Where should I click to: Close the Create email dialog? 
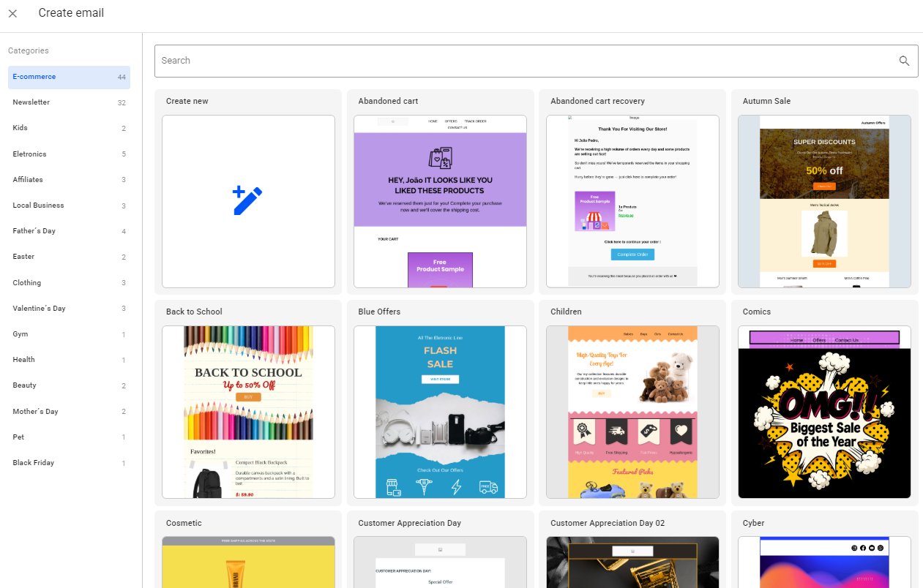[12, 13]
